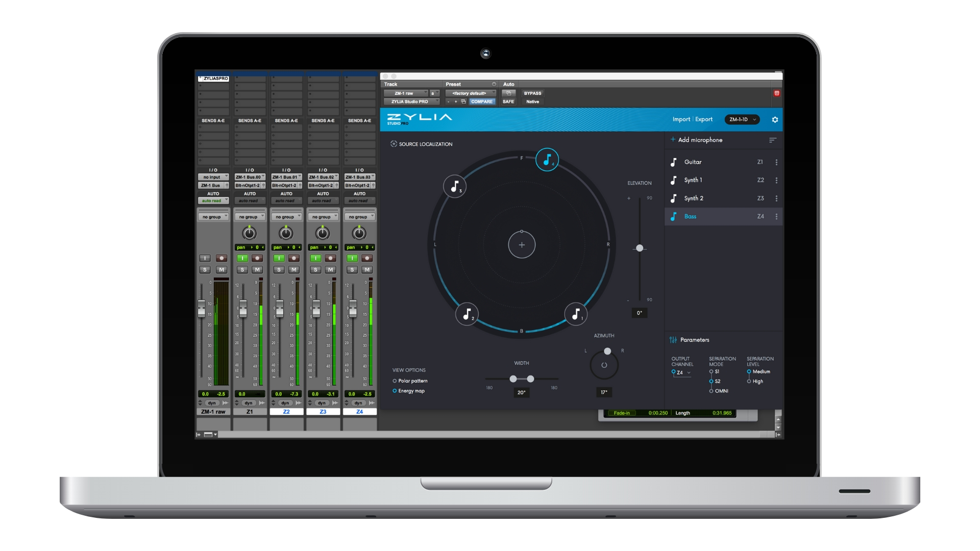Open the source list sort icon
This screenshot has width=980, height=551.
773,140
